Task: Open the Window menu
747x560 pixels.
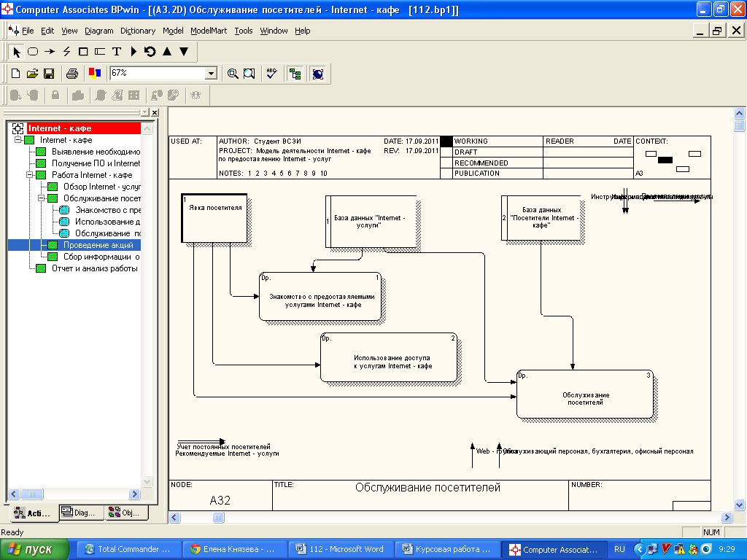Action: click(x=274, y=31)
